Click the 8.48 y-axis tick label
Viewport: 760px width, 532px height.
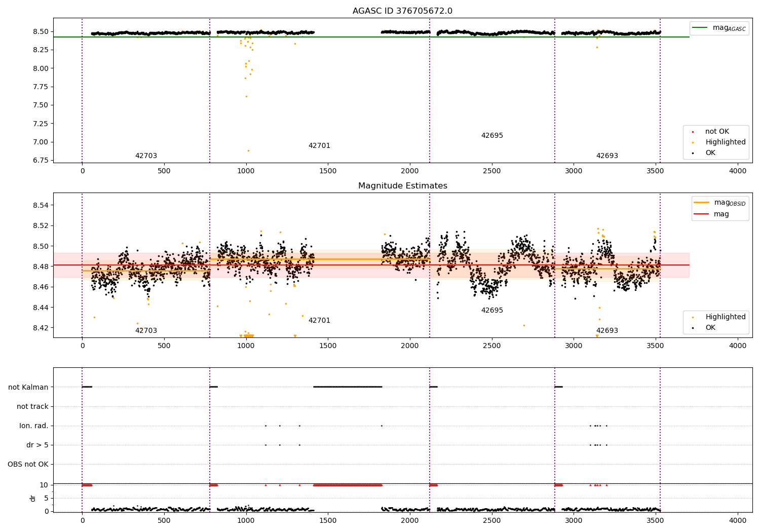click(x=40, y=267)
